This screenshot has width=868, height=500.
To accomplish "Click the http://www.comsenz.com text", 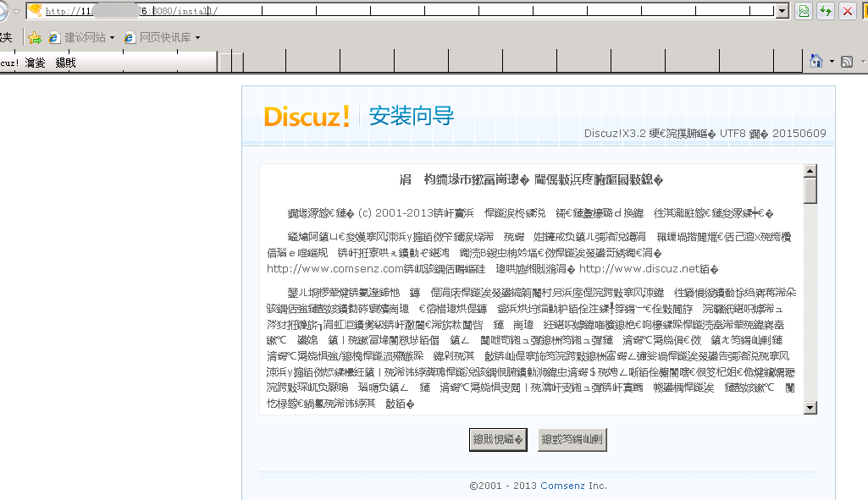I will [x=335, y=269].
